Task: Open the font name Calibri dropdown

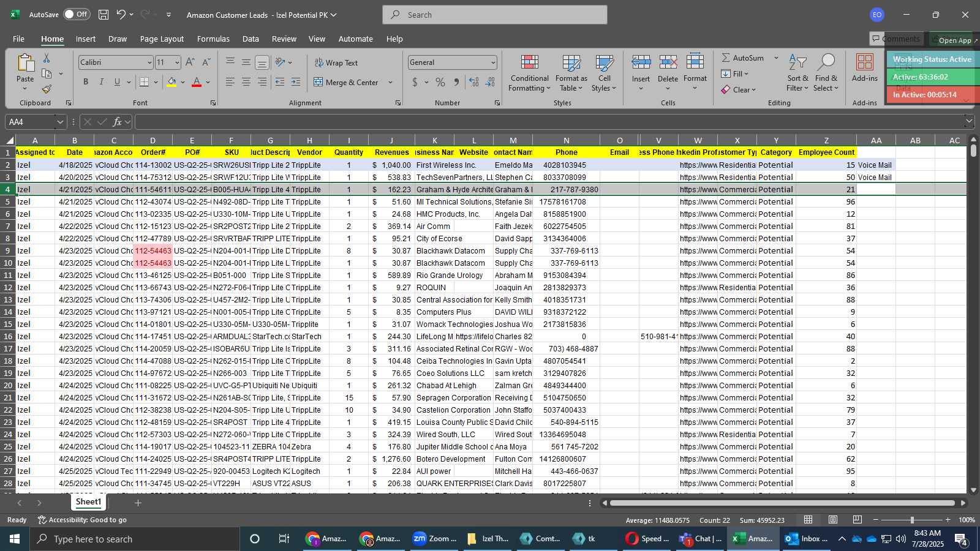Action: (149, 62)
